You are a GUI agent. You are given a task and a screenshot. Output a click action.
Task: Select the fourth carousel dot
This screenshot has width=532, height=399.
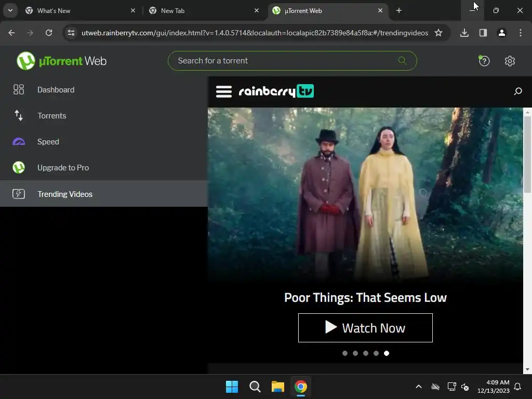[376, 353]
